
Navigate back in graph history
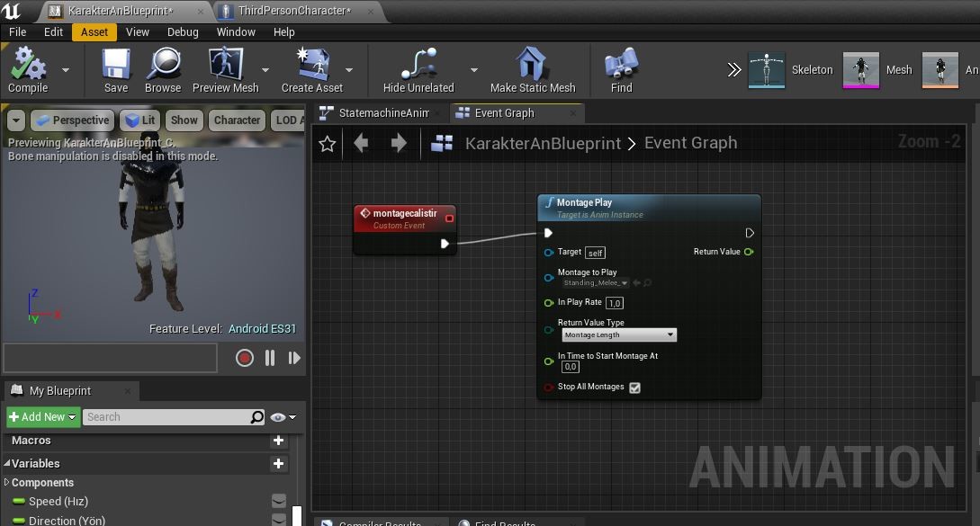tap(361, 144)
